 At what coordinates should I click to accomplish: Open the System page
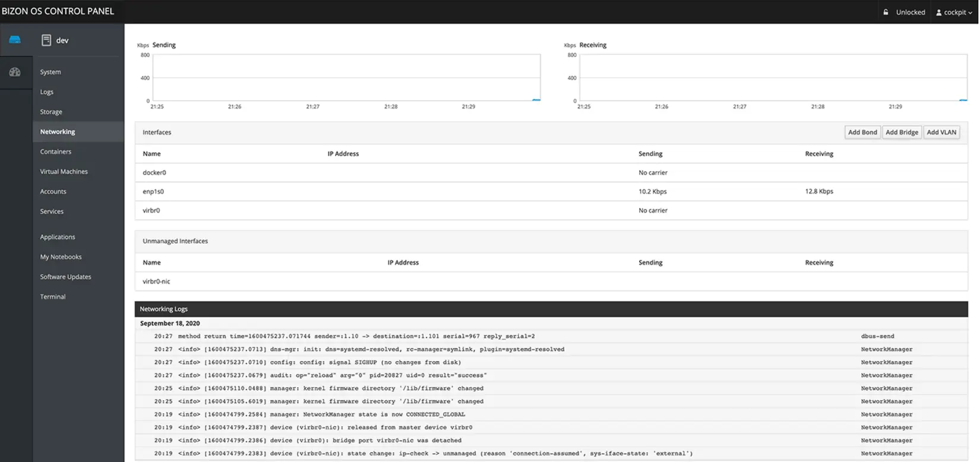[50, 72]
